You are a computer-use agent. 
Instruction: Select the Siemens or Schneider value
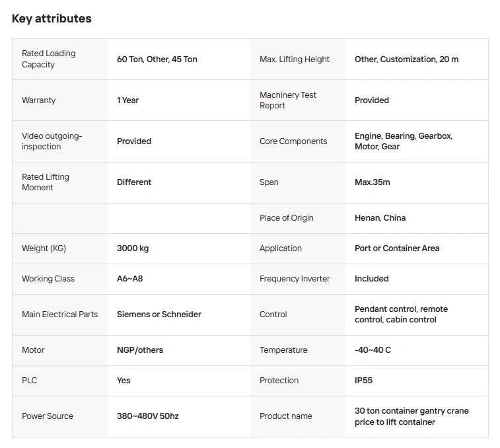click(x=159, y=315)
